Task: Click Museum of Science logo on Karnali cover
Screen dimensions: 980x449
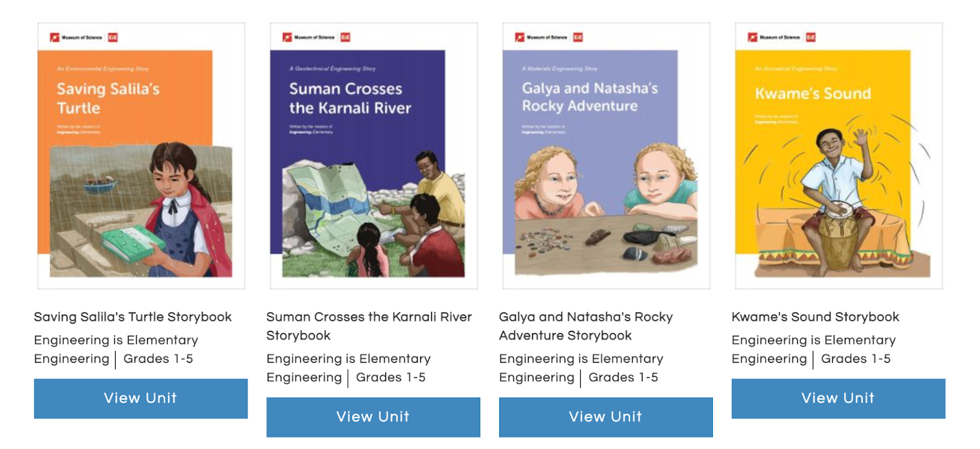Action: 309,37
